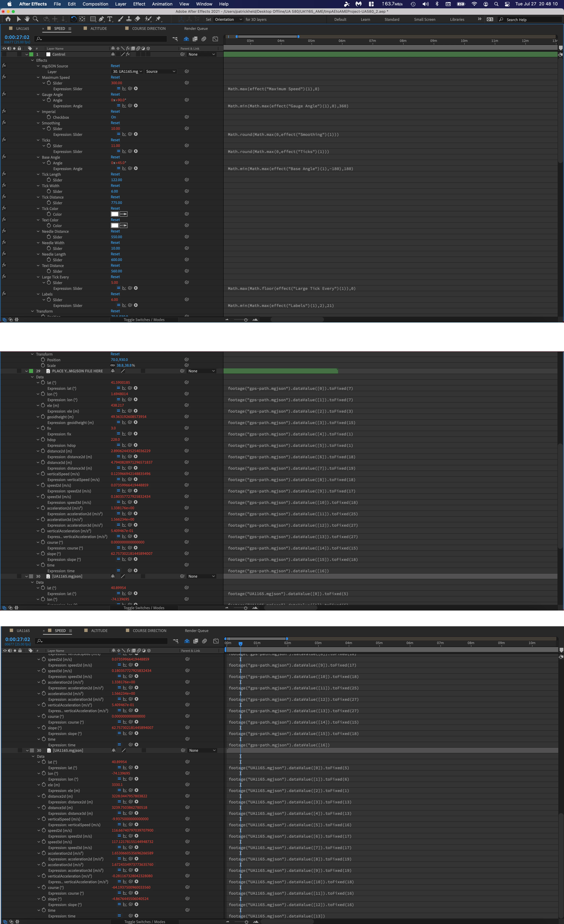Click Home icon in the toolbar
The image size is (564, 924).
pyautogui.click(x=8, y=19)
